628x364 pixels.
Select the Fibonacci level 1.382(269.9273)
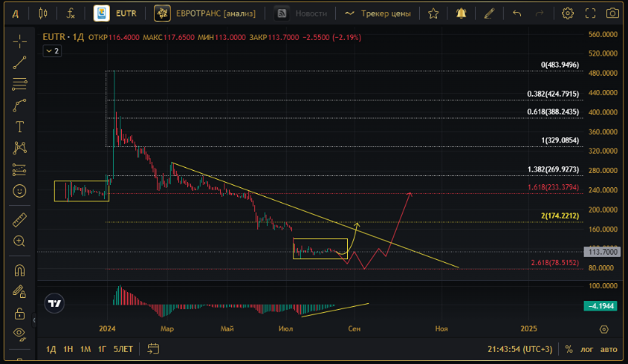click(x=553, y=169)
